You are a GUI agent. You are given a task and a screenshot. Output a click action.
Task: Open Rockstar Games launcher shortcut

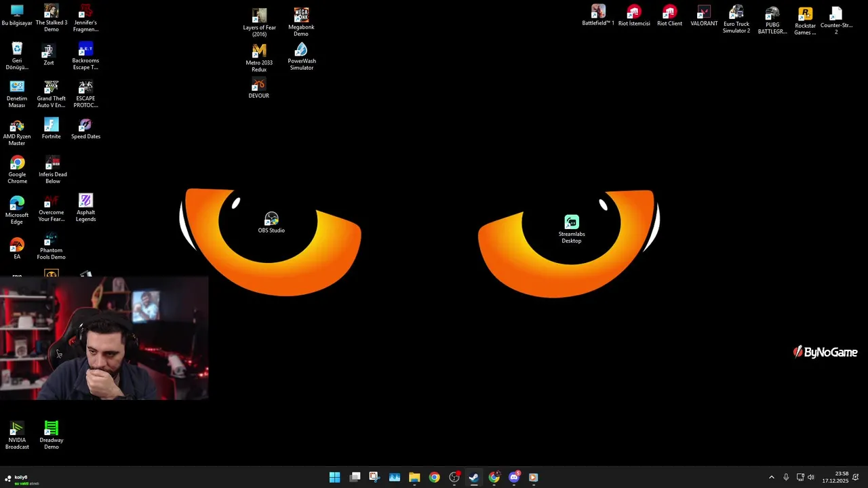pyautogui.click(x=805, y=21)
